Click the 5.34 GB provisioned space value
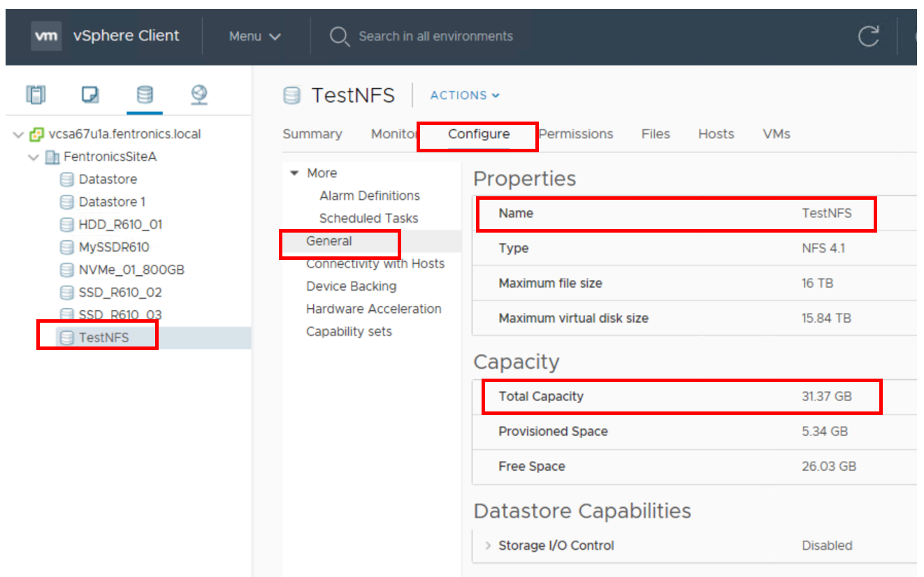 (x=825, y=431)
